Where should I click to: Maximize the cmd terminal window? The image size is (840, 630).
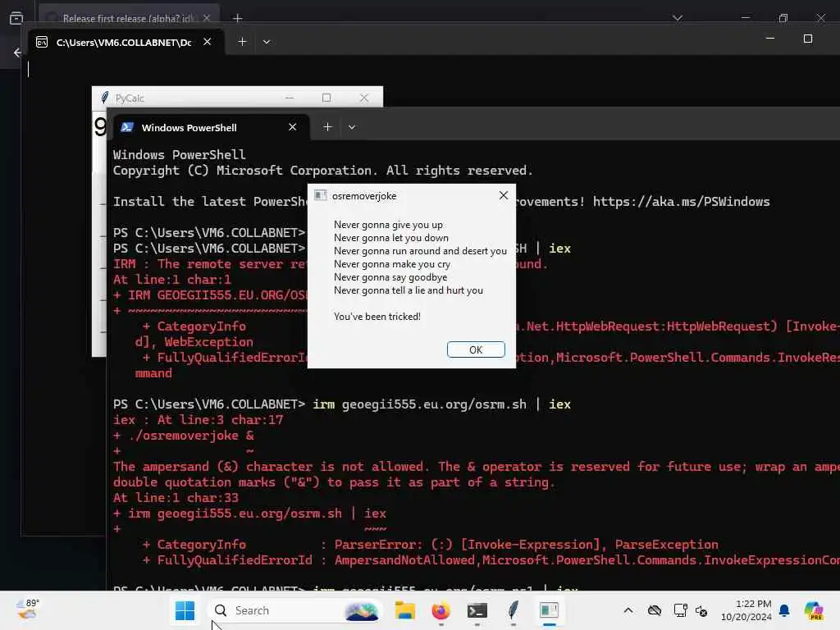(x=807, y=39)
